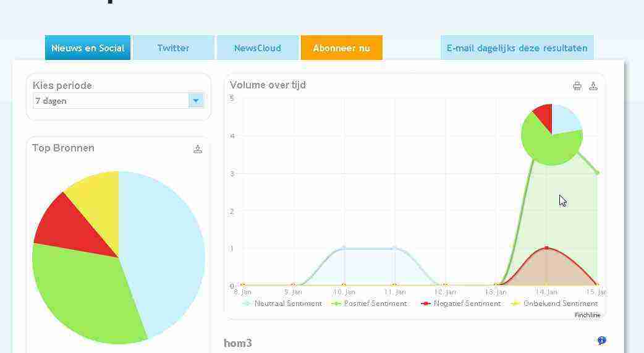644x353 pixels.
Task: Click the '7 dagen' period selection field
Action: pyautogui.click(x=111, y=101)
